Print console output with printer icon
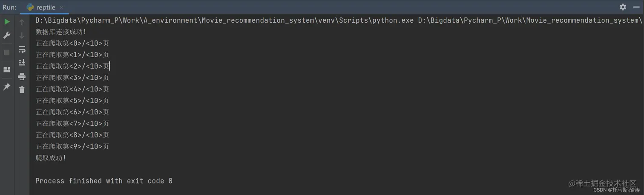Screen dimensions: 644x195 pos(22,77)
